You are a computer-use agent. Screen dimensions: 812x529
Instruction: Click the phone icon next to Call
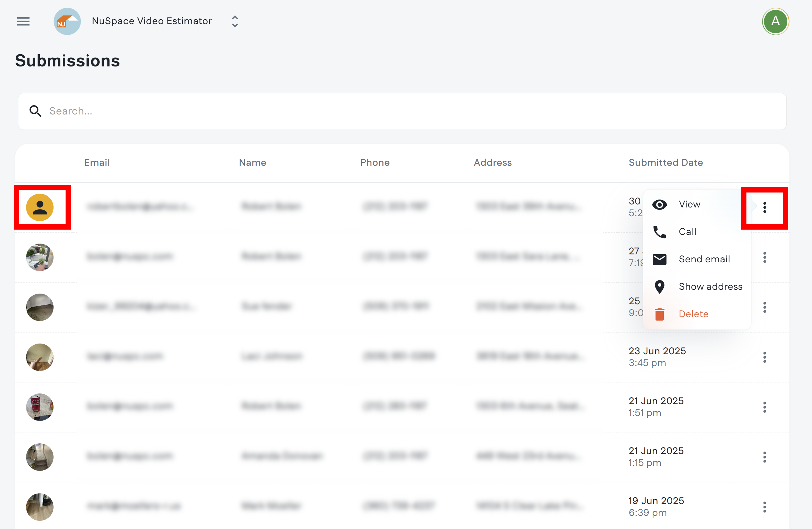[660, 232]
